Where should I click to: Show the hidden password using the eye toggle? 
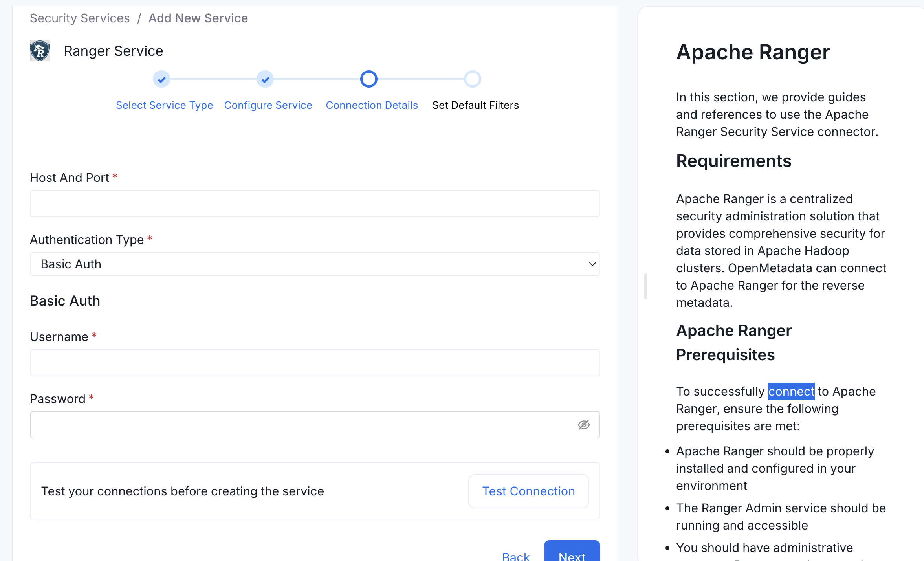584,425
